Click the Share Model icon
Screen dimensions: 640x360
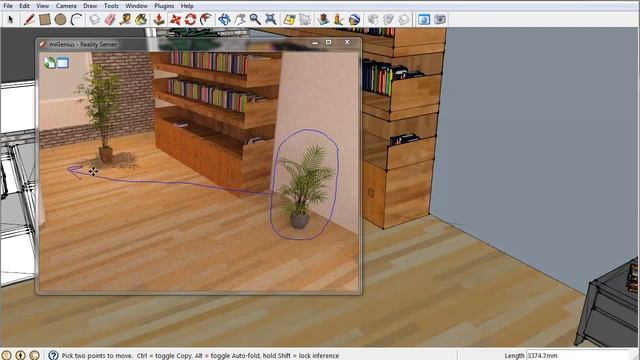point(388,19)
